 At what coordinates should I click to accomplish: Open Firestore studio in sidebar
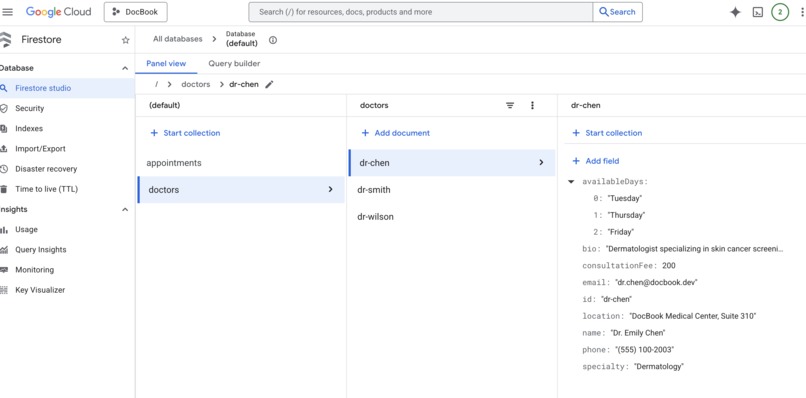click(x=67, y=88)
